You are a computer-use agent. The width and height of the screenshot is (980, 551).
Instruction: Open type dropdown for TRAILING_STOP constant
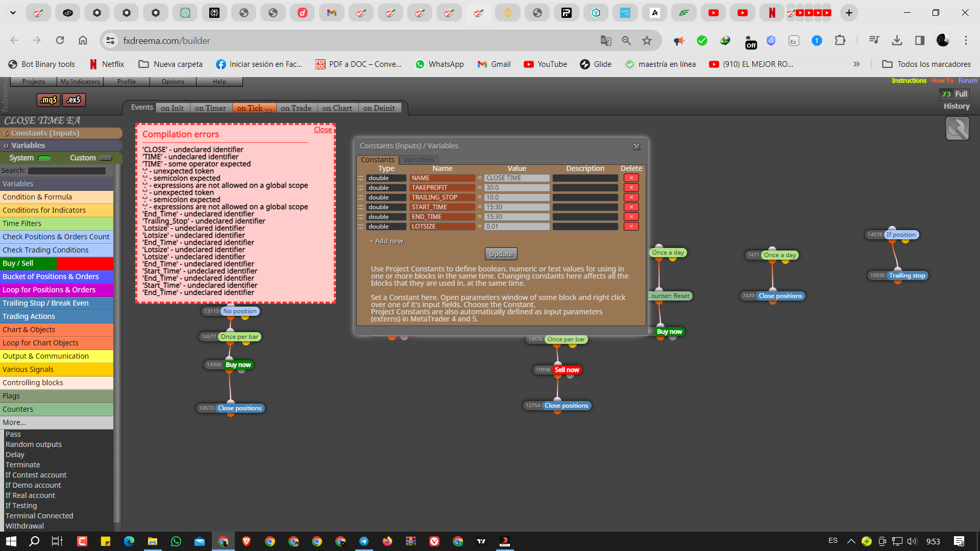coord(386,197)
